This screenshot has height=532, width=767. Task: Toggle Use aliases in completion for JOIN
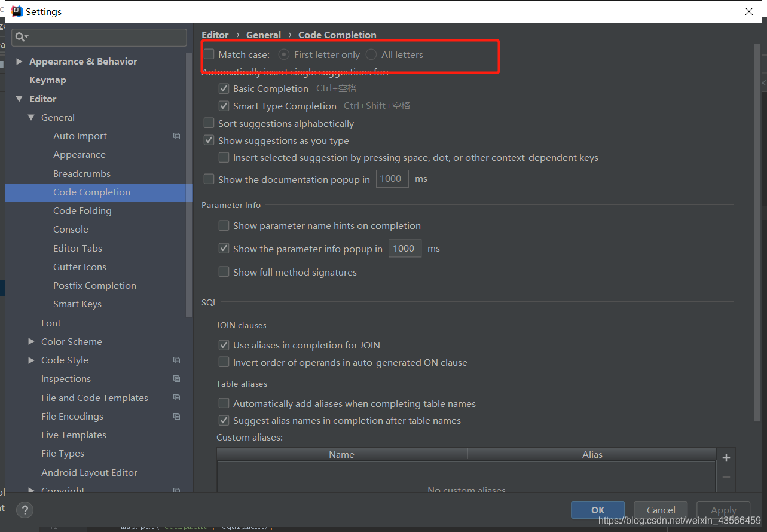tap(224, 345)
